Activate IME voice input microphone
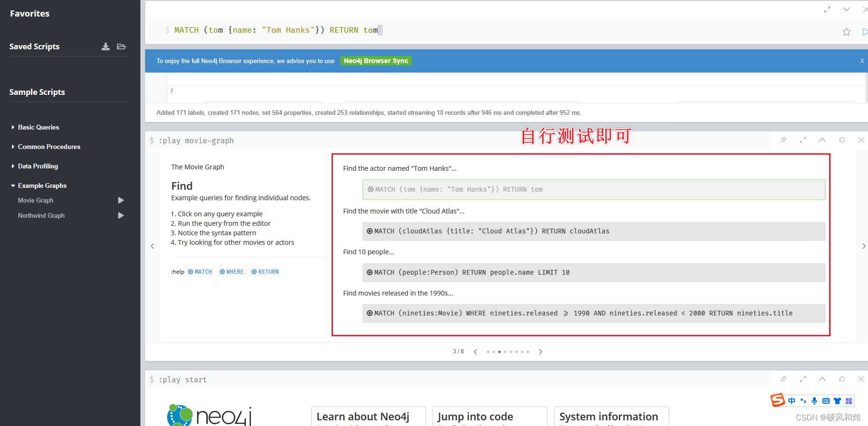This screenshot has width=868, height=426. click(x=814, y=401)
